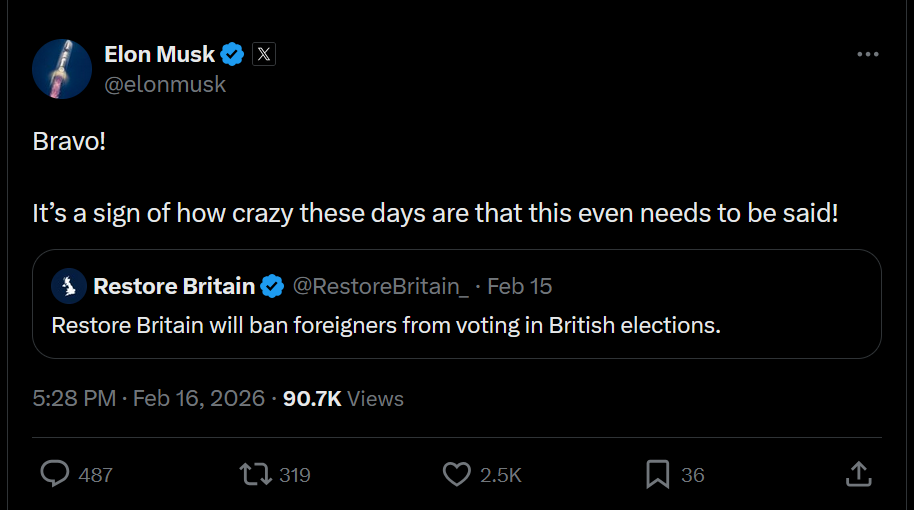Open the three-dot more options menu
914x510 pixels.
point(867,54)
